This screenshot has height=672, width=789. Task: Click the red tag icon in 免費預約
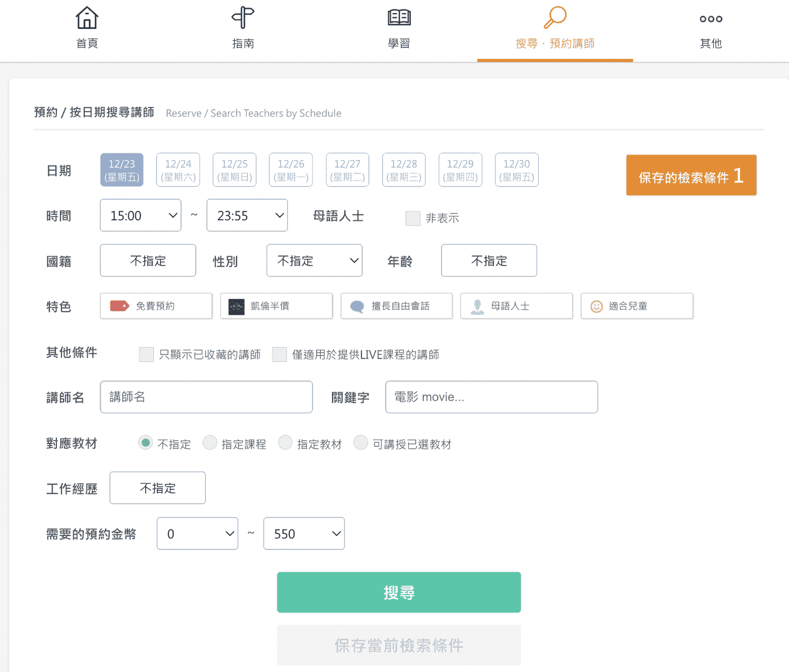119,306
